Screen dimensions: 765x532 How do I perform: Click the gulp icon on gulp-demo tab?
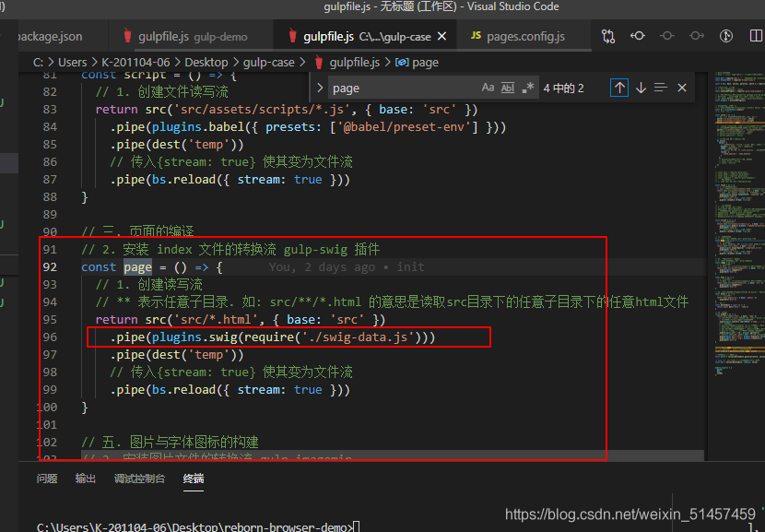point(127,36)
